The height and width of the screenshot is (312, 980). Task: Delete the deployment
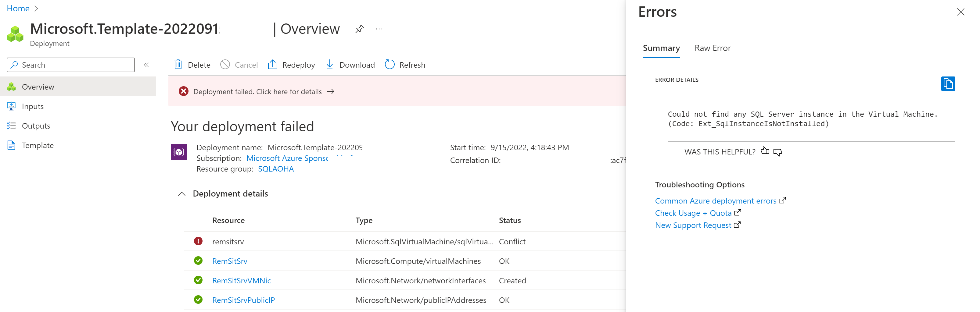click(192, 65)
